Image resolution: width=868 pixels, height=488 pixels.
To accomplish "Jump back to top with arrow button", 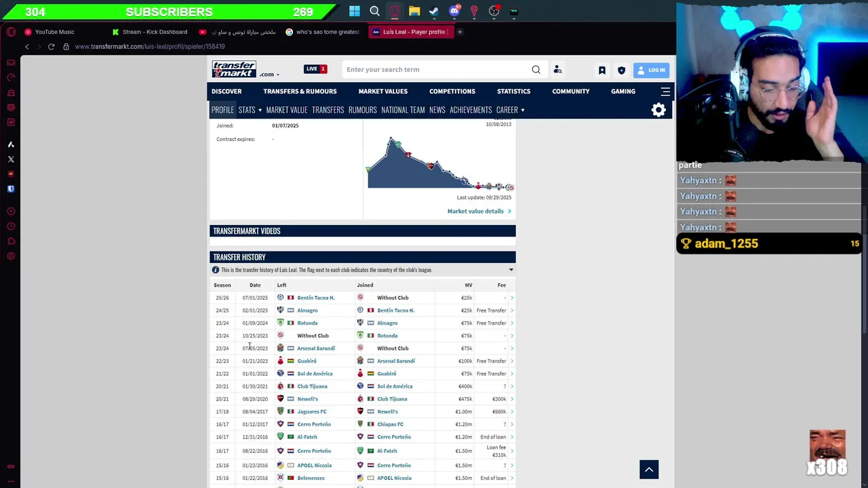I will [649, 470].
